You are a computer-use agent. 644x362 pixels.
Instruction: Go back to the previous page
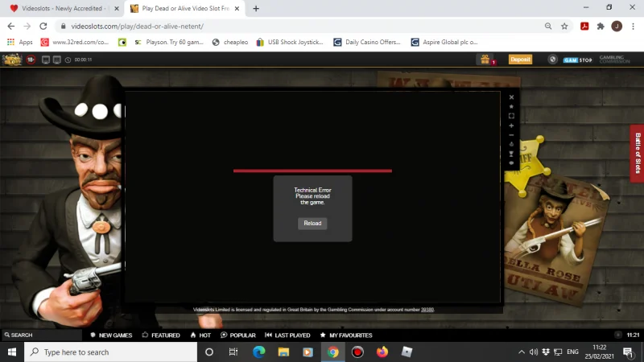click(x=11, y=27)
